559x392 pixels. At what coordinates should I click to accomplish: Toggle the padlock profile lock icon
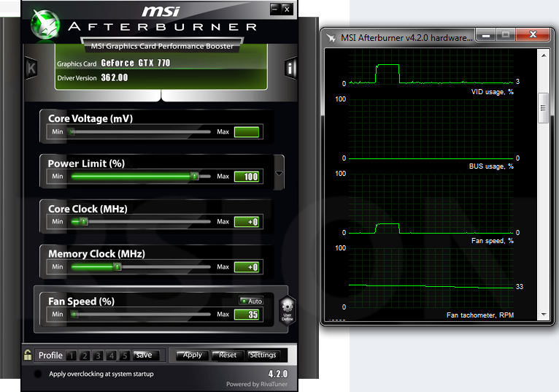(x=28, y=355)
